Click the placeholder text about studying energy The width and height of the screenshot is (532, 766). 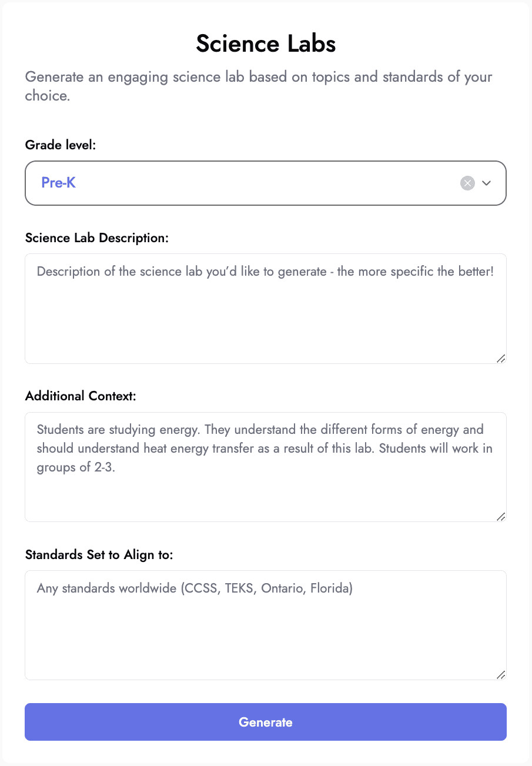click(x=265, y=449)
